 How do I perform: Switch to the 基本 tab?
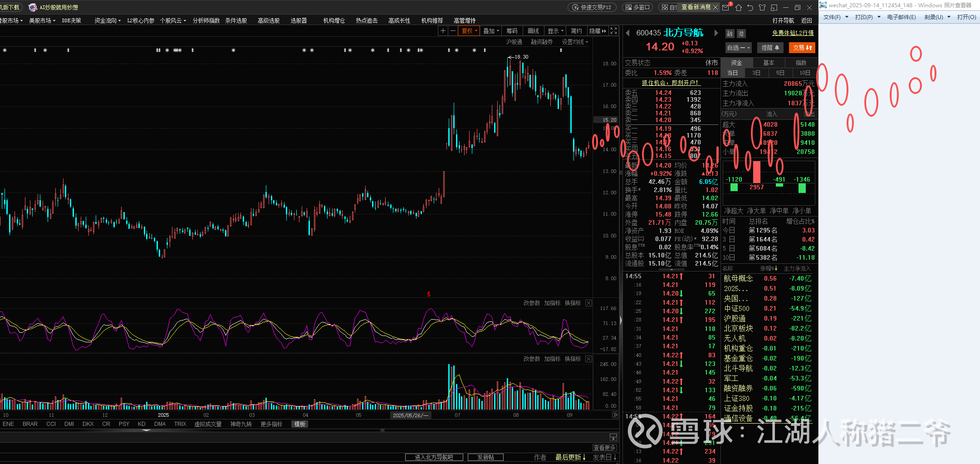tap(769, 63)
